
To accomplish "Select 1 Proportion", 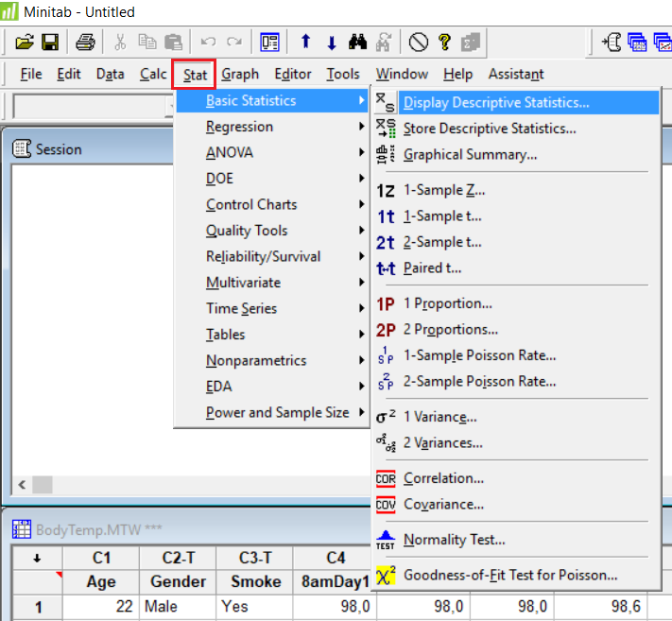I will [516, 303].
